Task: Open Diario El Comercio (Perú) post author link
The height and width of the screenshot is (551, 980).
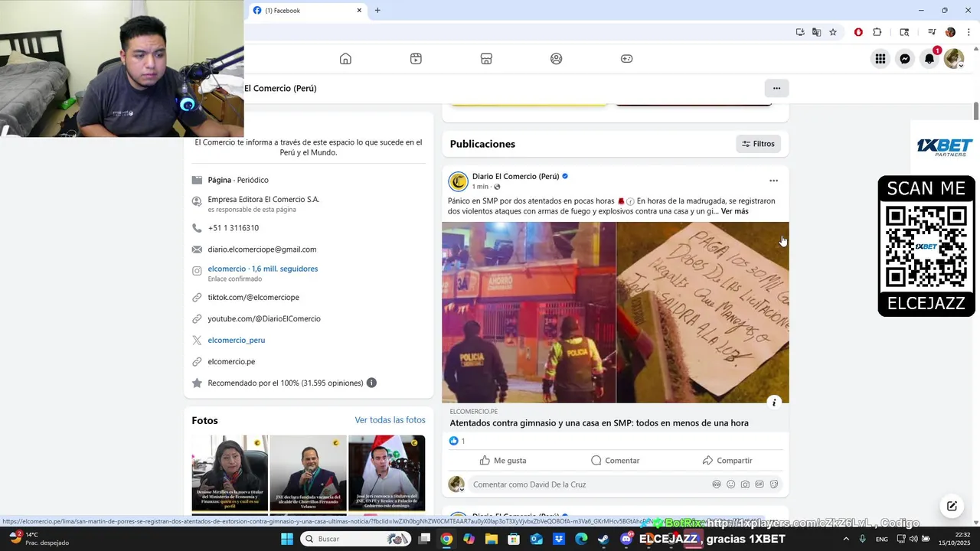Action: 515,176
